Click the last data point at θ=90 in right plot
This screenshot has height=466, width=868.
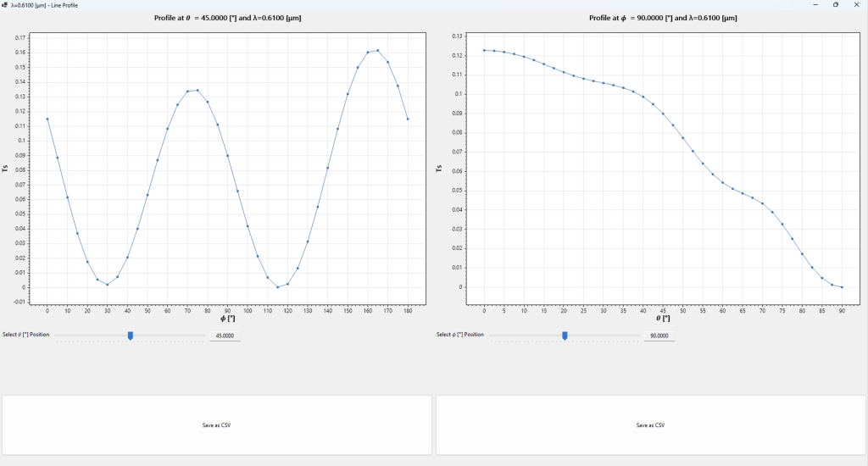coord(842,287)
